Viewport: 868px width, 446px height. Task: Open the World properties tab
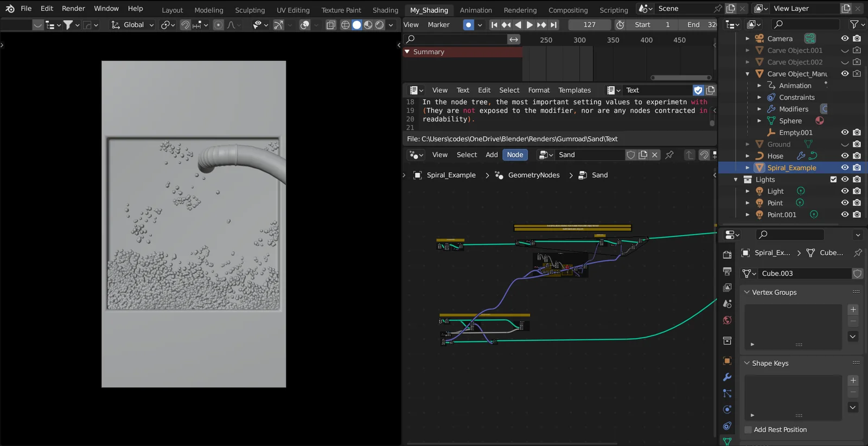(727, 320)
